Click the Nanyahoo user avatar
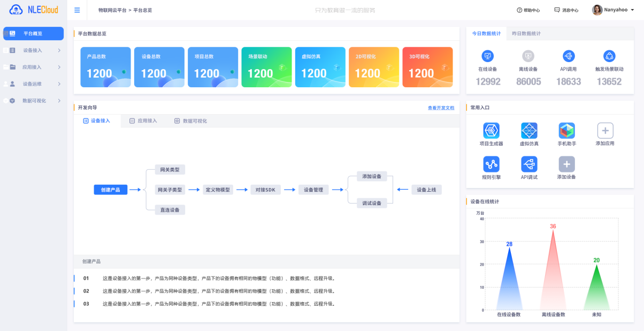 597,10
